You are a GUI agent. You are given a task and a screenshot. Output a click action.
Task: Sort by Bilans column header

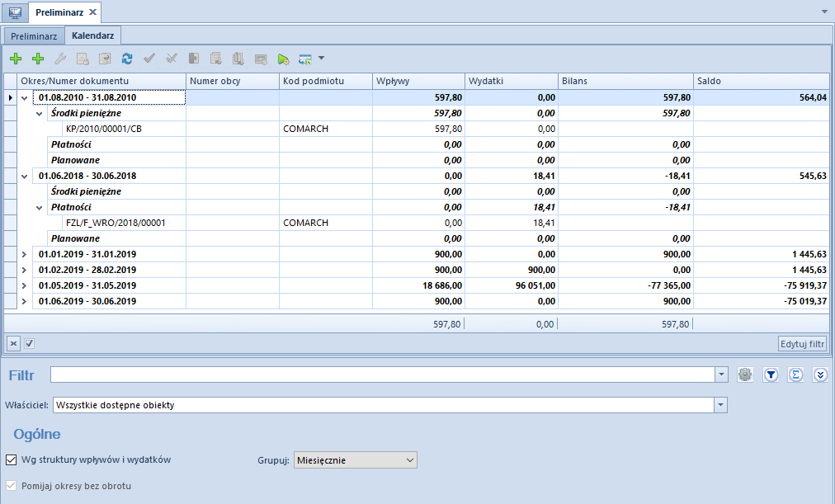coord(625,81)
